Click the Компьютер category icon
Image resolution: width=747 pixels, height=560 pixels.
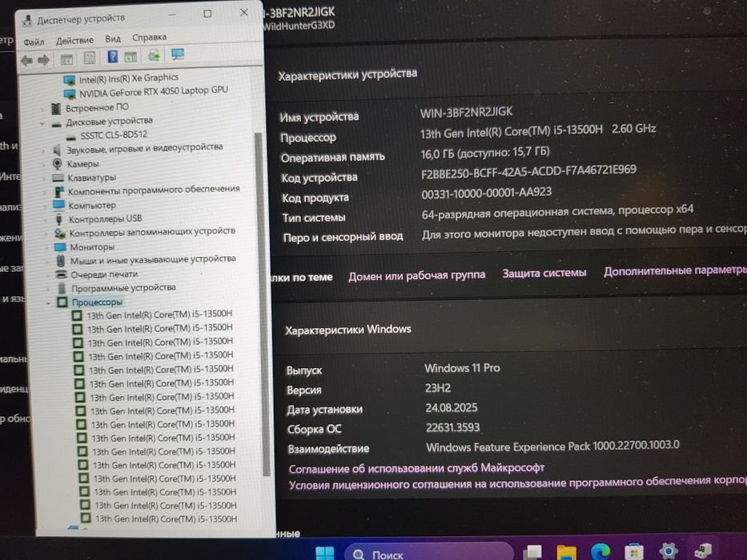[59, 206]
